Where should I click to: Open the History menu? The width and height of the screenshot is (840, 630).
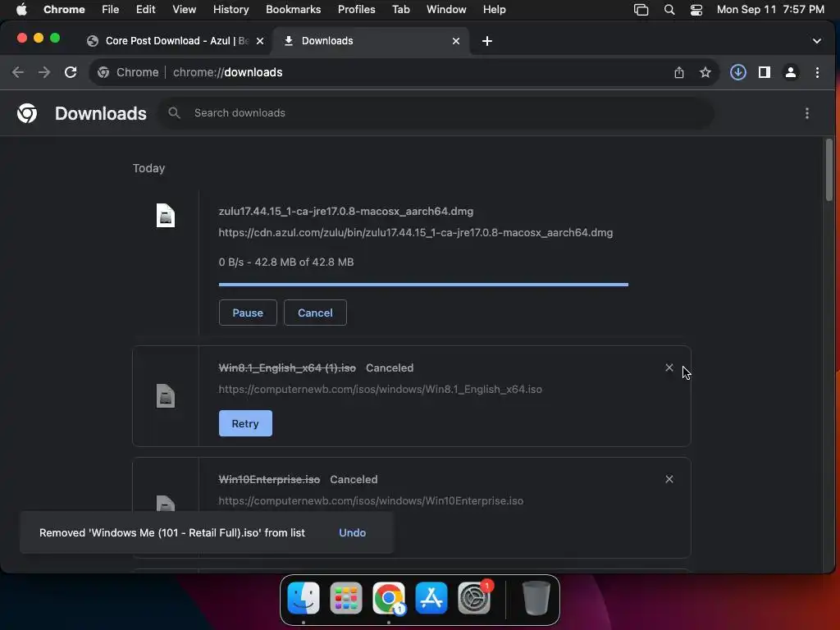tap(231, 9)
